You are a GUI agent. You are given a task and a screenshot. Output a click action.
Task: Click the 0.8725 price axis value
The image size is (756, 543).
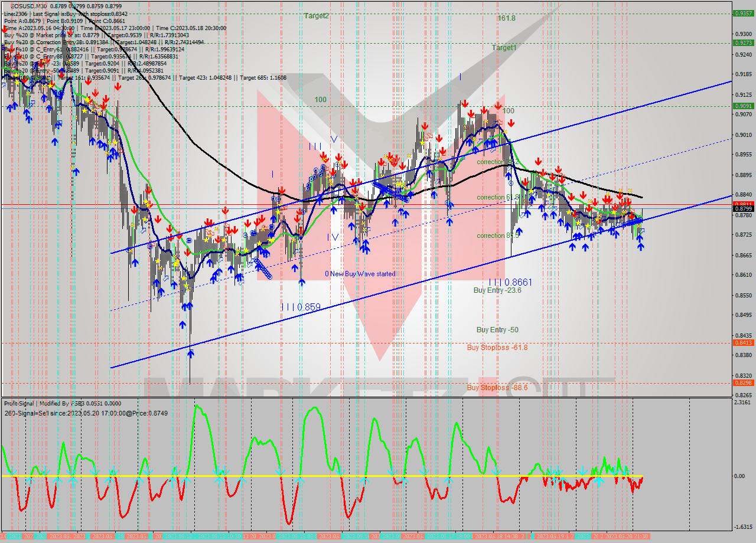point(742,235)
